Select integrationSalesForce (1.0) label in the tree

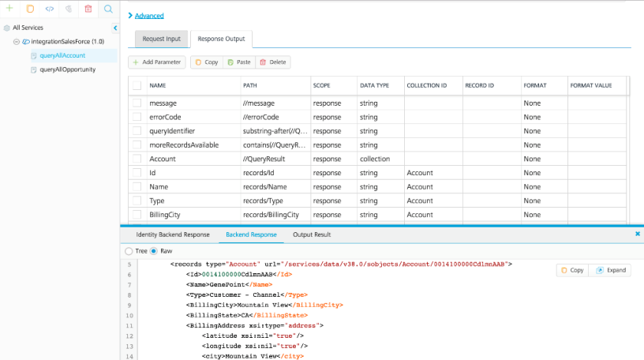(x=68, y=42)
